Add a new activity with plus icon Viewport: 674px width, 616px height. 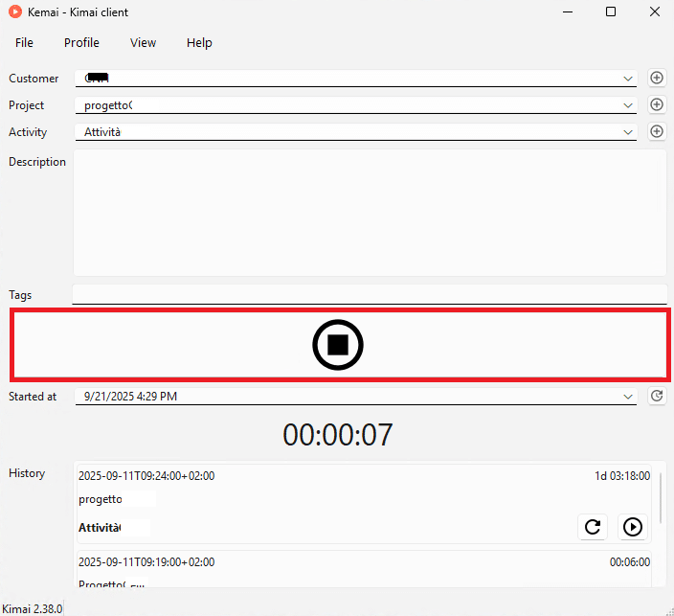(x=657, y=131)
